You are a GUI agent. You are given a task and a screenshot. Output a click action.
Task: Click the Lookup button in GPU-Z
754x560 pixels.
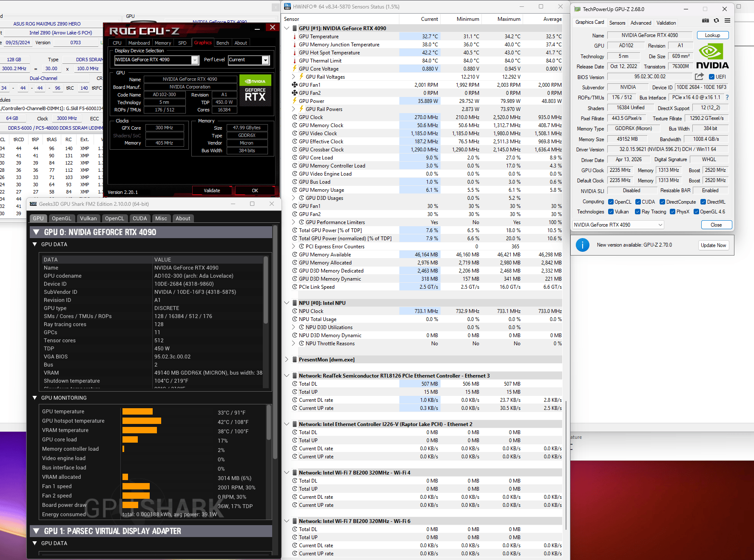pos(712,35)
